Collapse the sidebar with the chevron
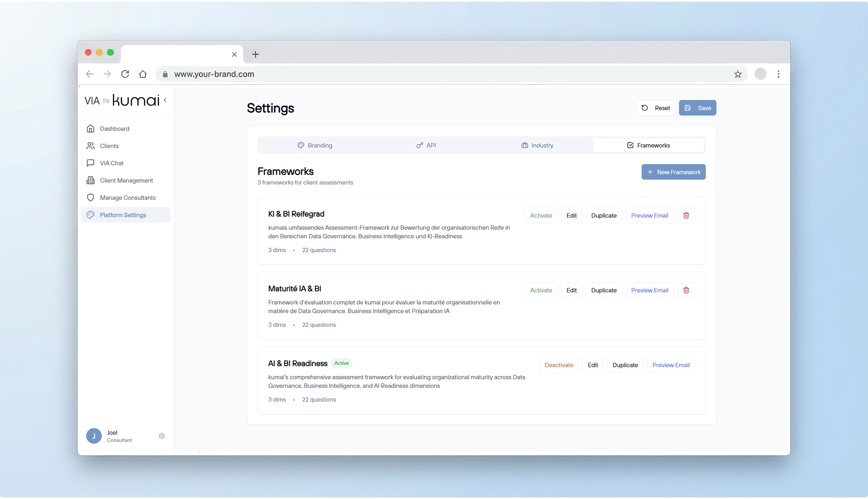The width and height of the screenshot is (868, 499). [165, 100]
